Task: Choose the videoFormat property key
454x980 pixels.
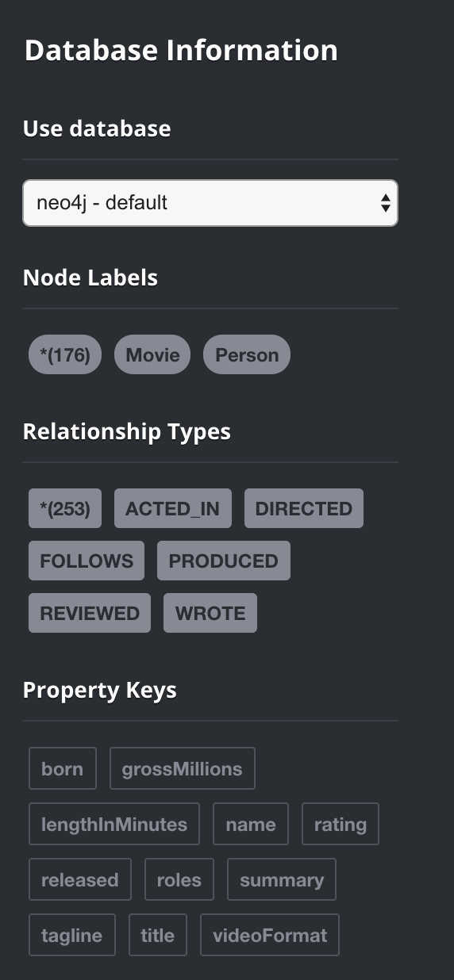Action: click(x=270, y=935)
